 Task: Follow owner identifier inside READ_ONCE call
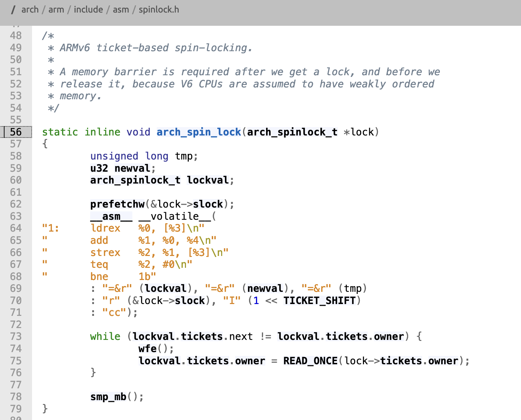443,361
